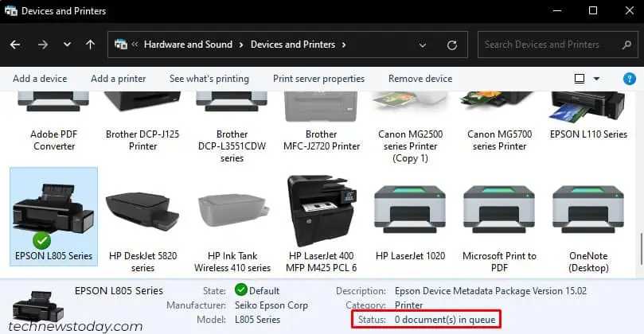
Task: Open the address bar history dropdown
Action: [x=422, y=45]
